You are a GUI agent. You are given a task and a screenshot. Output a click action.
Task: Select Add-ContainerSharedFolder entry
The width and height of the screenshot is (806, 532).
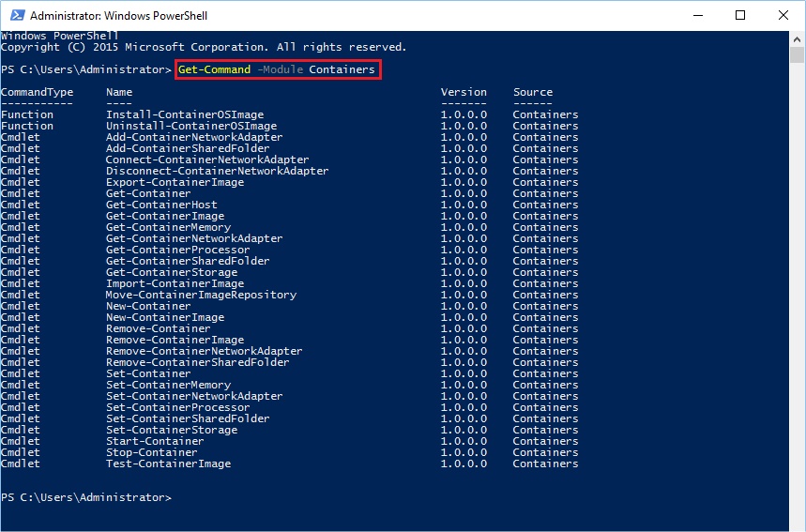pyautogui.click(x=188, y=148)
